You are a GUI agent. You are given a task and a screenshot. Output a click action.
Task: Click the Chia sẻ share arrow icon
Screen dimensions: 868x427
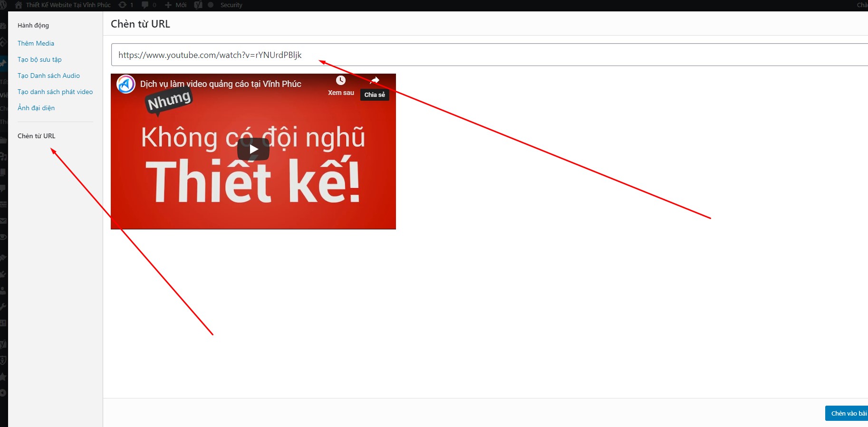coord(375,80)
